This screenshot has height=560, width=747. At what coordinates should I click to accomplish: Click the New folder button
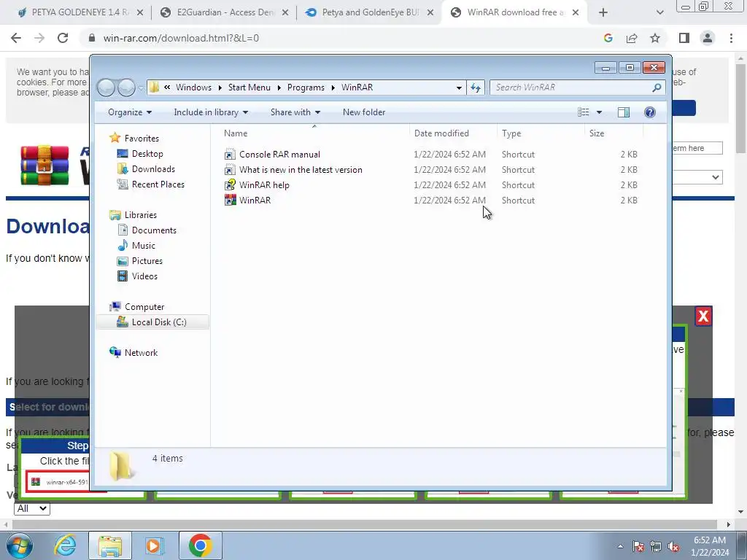pyautogui.click(x=364, y=112)
